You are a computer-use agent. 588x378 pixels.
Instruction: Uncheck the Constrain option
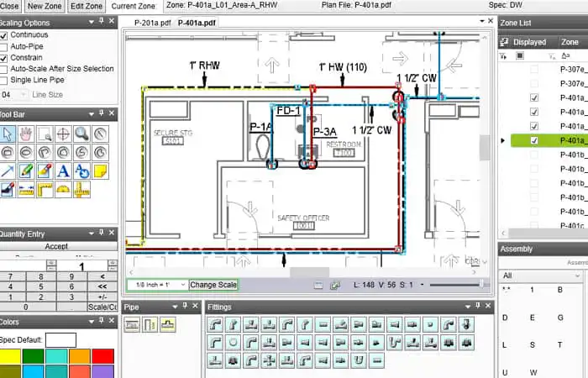pos(3,59)
